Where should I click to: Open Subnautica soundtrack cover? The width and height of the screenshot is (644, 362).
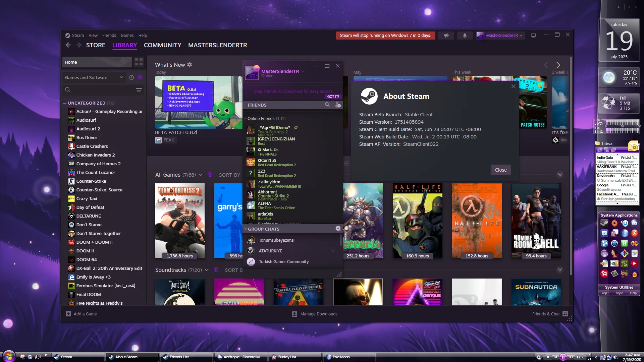point(536,292)
